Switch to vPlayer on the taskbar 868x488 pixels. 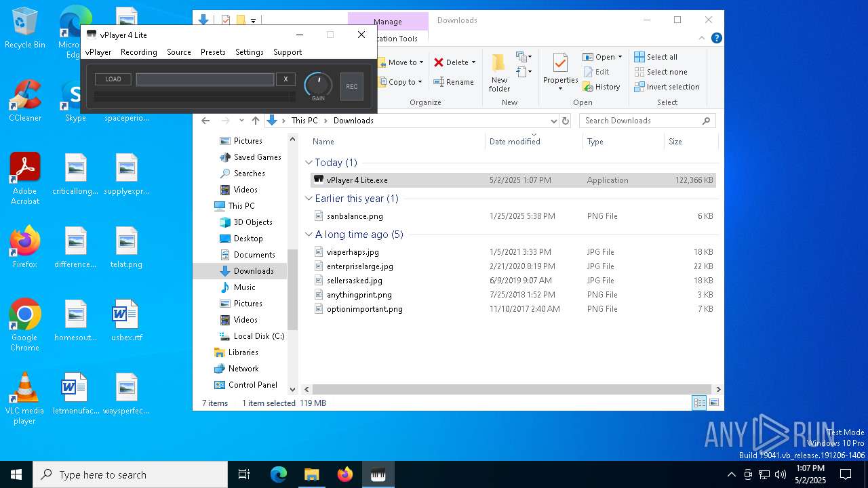(378, 474)
